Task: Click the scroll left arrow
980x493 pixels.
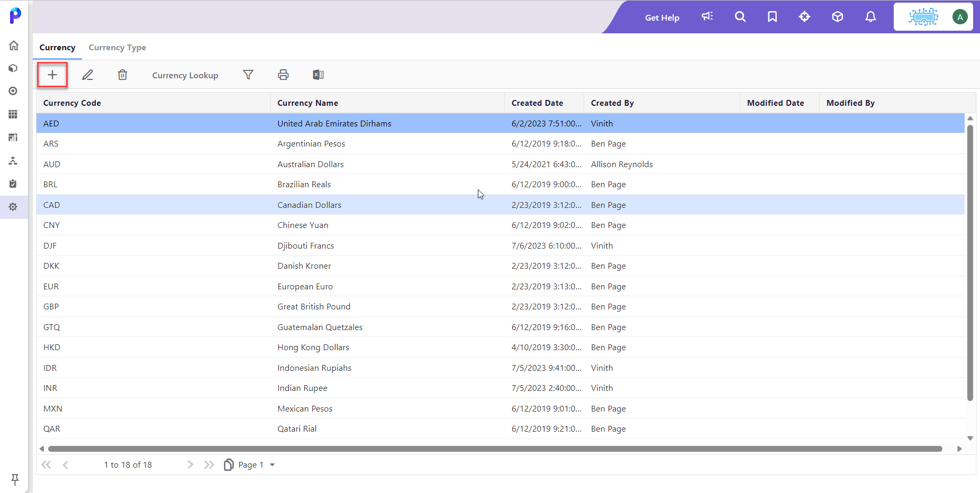Action: [x=42, y=449]
